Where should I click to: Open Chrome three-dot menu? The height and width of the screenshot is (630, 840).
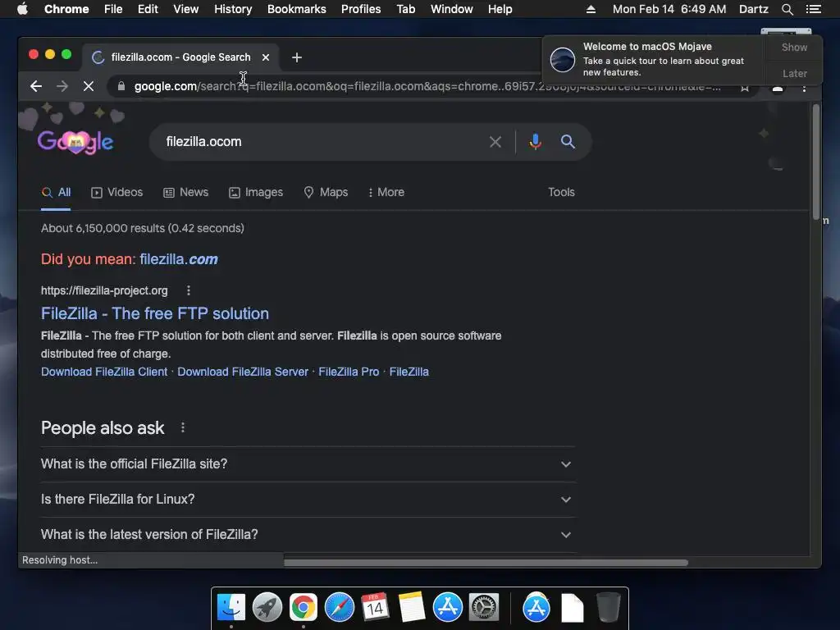coord(804,87)
